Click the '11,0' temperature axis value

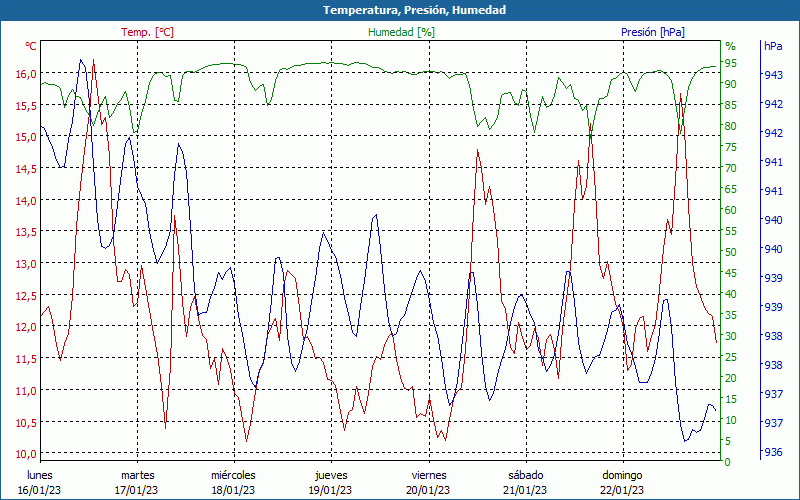26,390
